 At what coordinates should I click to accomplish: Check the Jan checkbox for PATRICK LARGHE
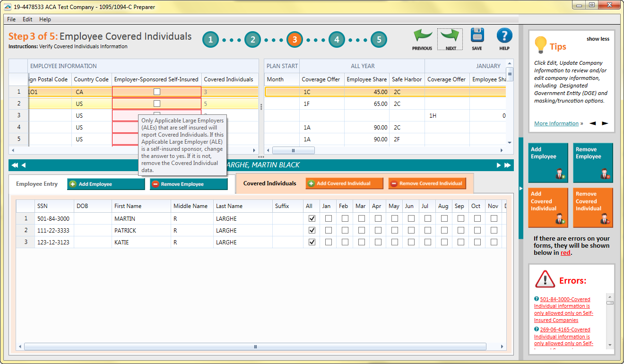pyautogui.click(x=328, y=230)
